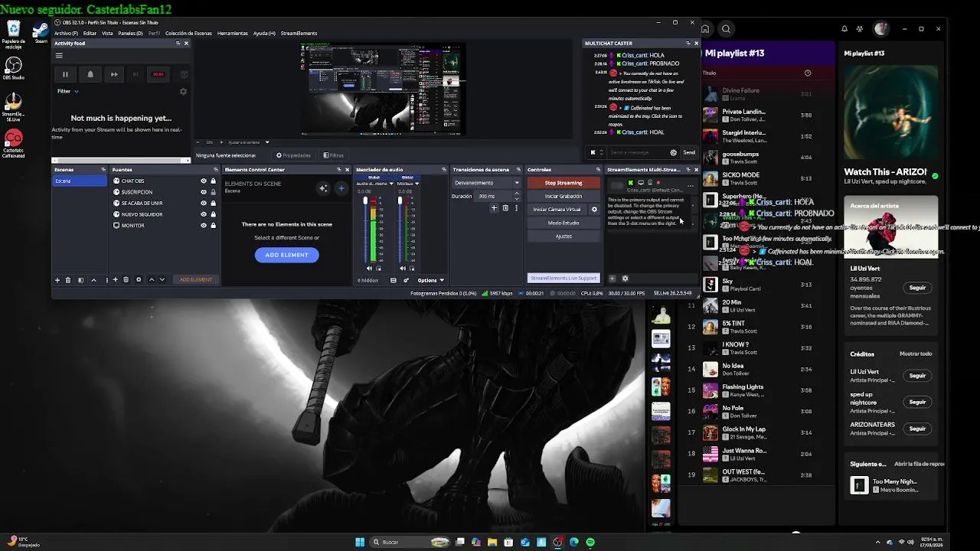Viewport: 980px width, 551px height.
Task: Open Herramientas menu
Action: [233, 34]
